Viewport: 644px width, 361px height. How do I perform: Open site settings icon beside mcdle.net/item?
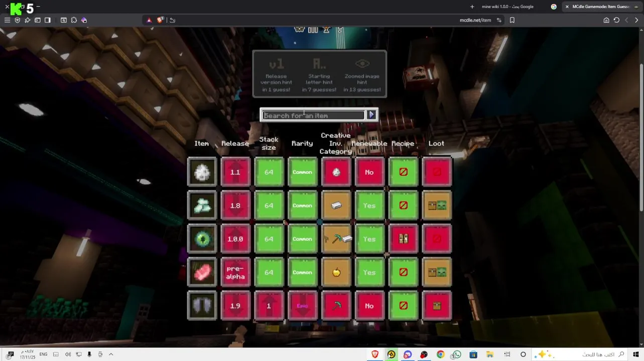coord(499,20)
